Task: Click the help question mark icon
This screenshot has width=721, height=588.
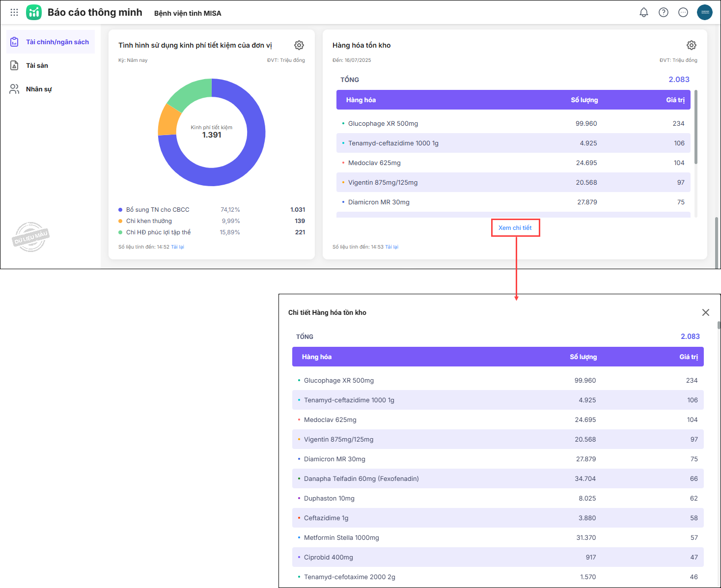Action: 663,12
